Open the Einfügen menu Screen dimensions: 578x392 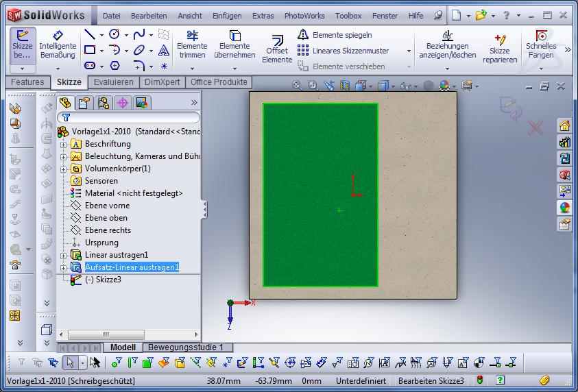tap(226, 15)
